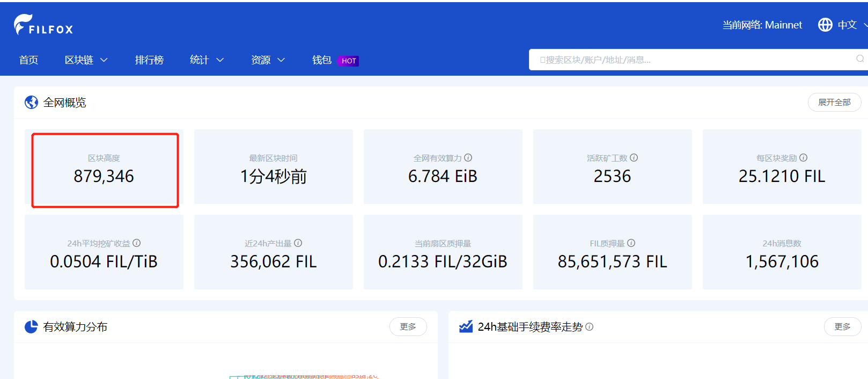Expand the 资源 dropdown menu
The image size is (868, 379).
268,60
